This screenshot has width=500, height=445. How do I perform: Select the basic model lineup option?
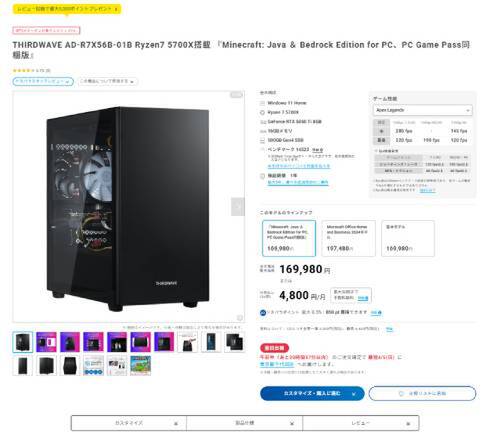(x=408, y=238)
